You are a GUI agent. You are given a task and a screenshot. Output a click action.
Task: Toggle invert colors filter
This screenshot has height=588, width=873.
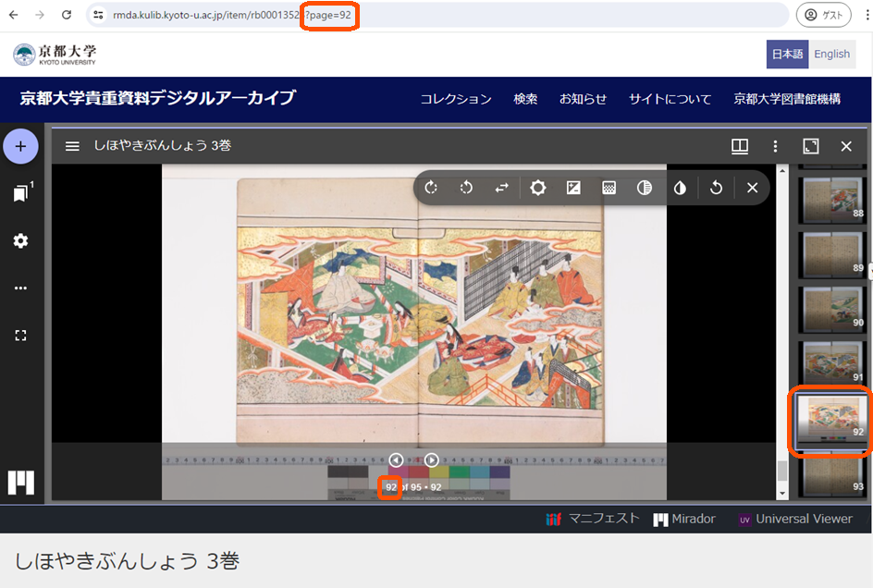pos(680,188)
